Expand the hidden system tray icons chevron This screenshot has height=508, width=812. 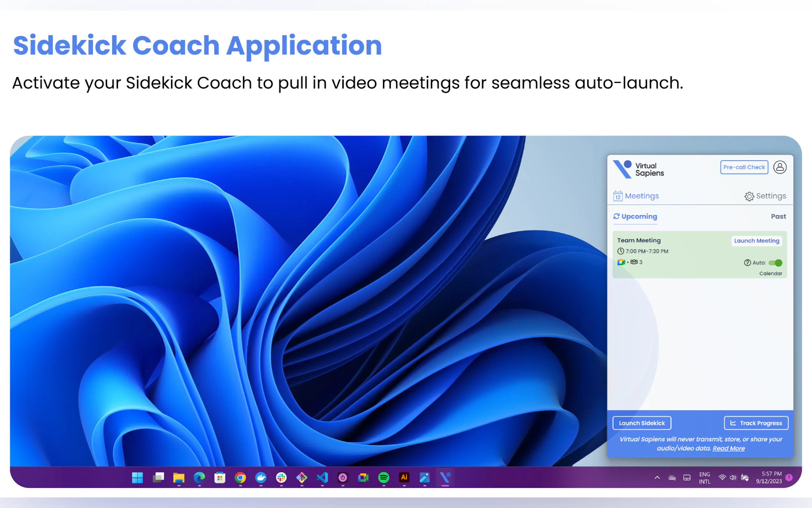pyautogui.click(x=657, y=477)
